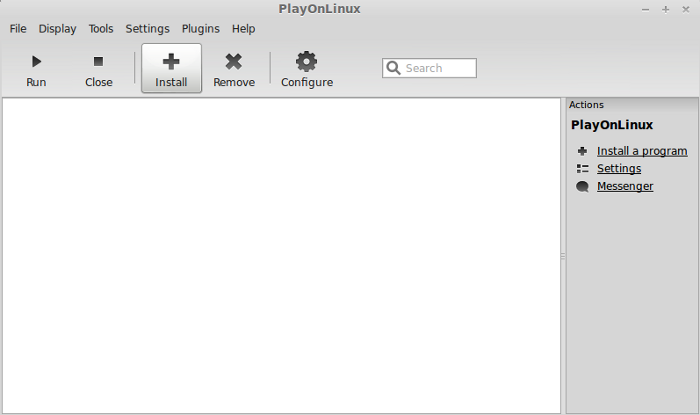This screenshot has width=700, height=415.
Task: Open the Messenger link
Action: tap(625, 187)
